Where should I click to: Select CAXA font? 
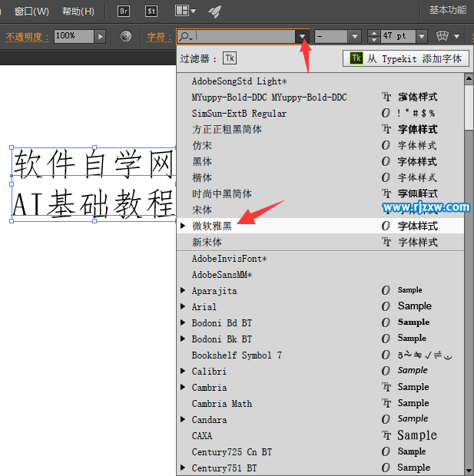320,435
